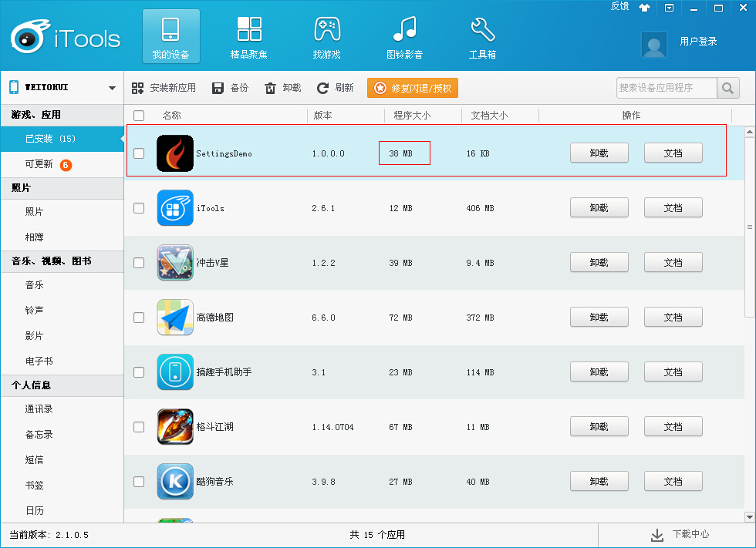Check the 冲击V星 row checkbox

coord(139,263)
